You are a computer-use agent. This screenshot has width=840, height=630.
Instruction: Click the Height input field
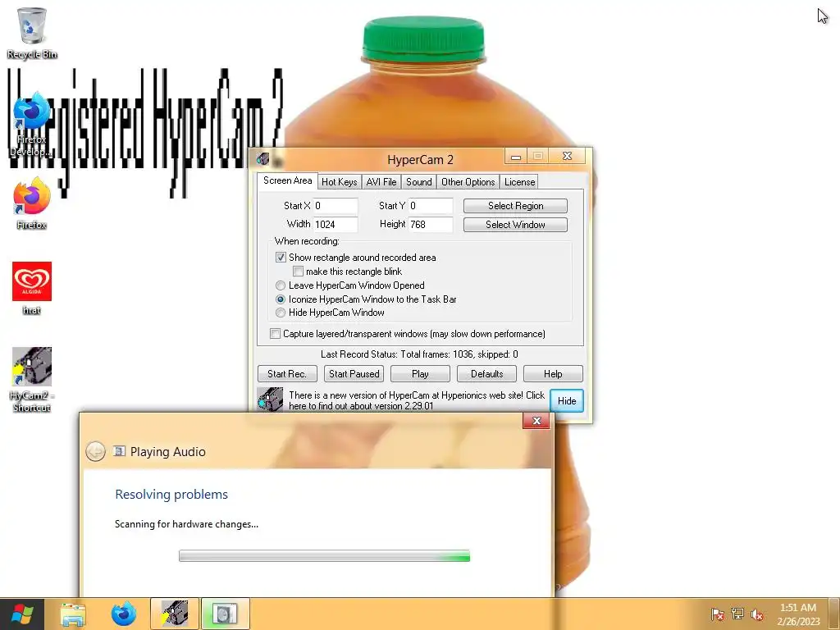click(x=431, y=225)
